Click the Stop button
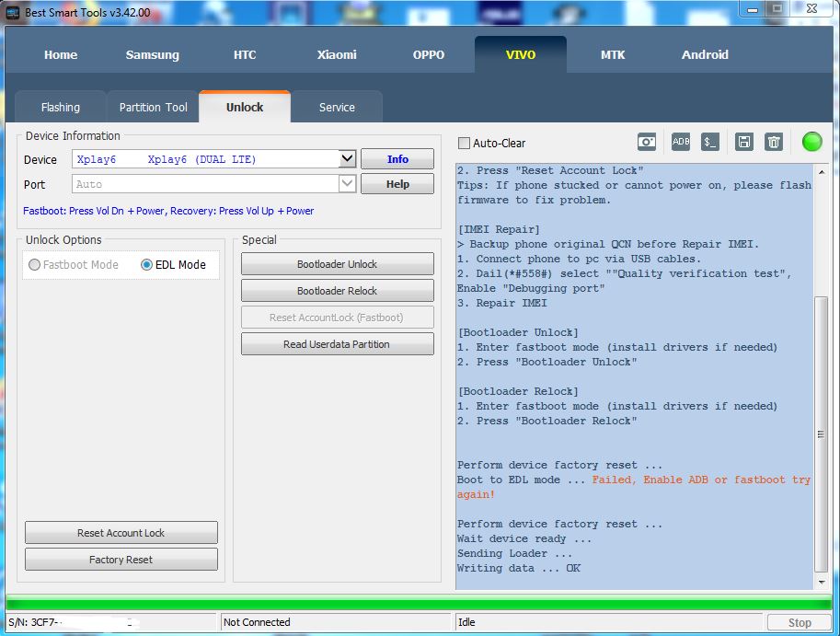 pos(800,622)
